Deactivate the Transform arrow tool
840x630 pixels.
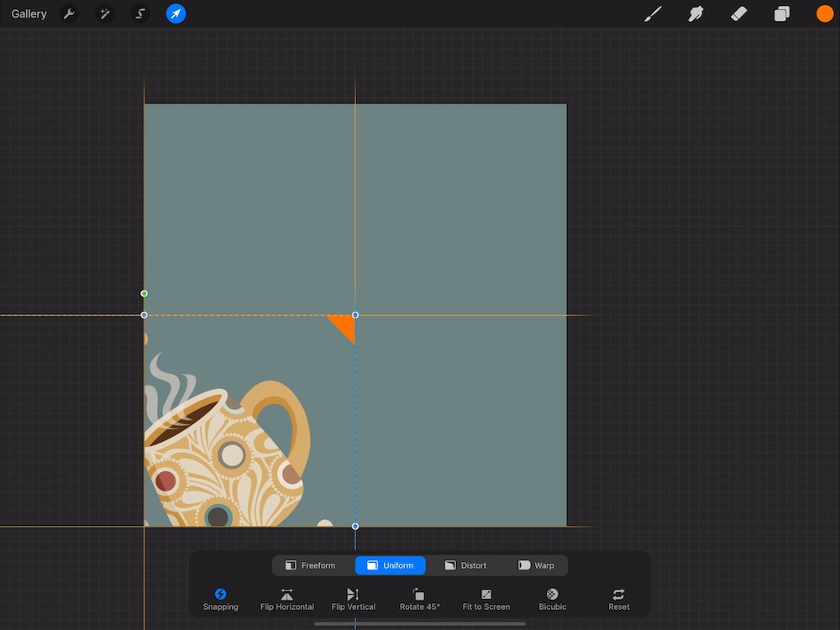pos(176,14)
